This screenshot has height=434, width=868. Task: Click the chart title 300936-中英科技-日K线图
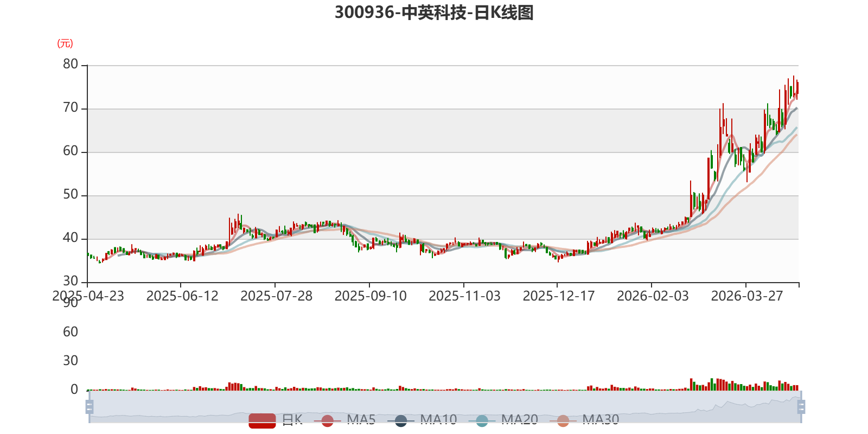(434, 12)
